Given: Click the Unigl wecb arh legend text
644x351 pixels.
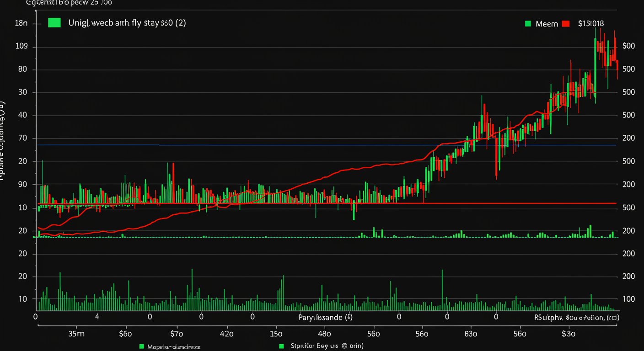Looking at the screenshot, I should click(127, 23).
